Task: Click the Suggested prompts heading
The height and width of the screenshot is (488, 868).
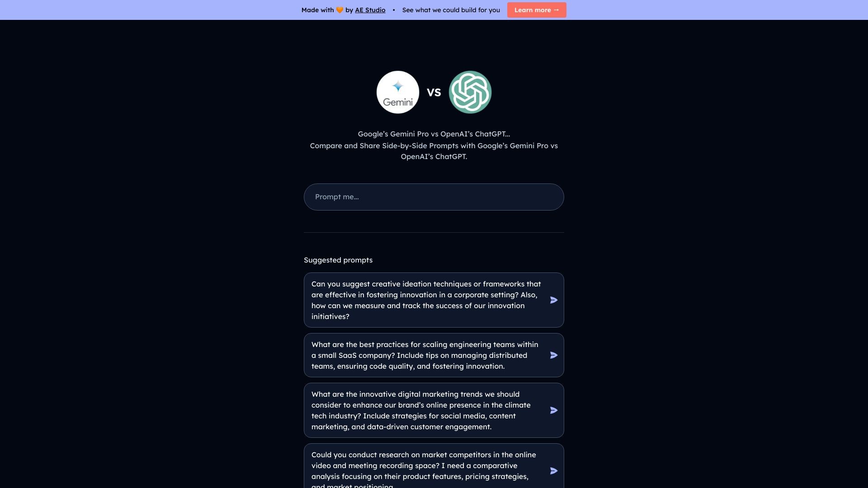Action: (338, 260)
